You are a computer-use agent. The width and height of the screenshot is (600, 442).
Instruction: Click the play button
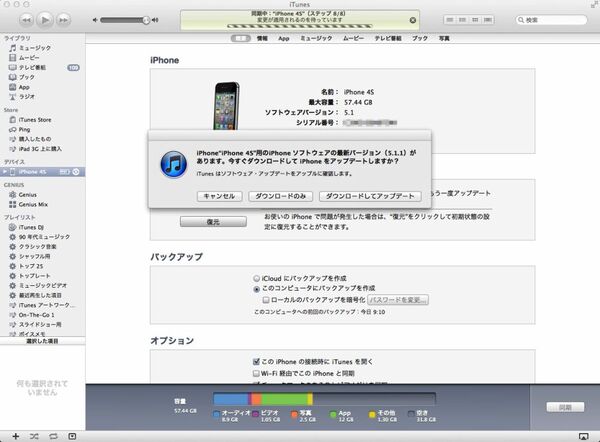[45, 20]
